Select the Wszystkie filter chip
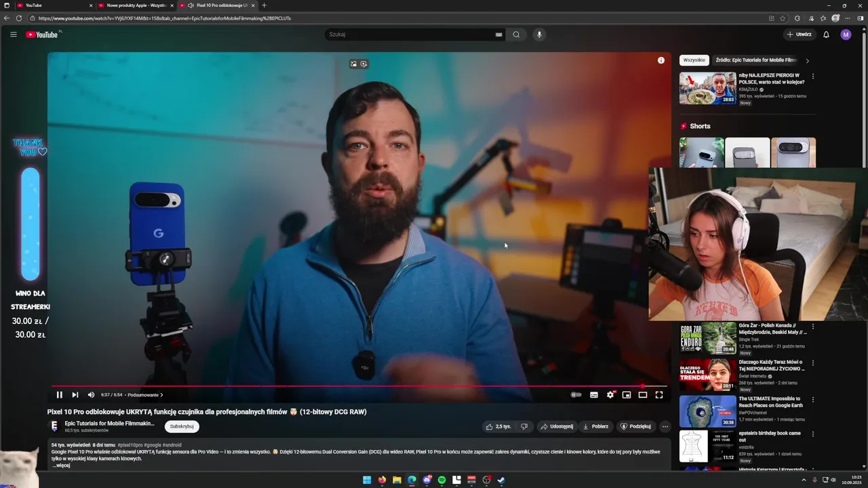This screenshot has height=488, width=868. click(694, 60)
